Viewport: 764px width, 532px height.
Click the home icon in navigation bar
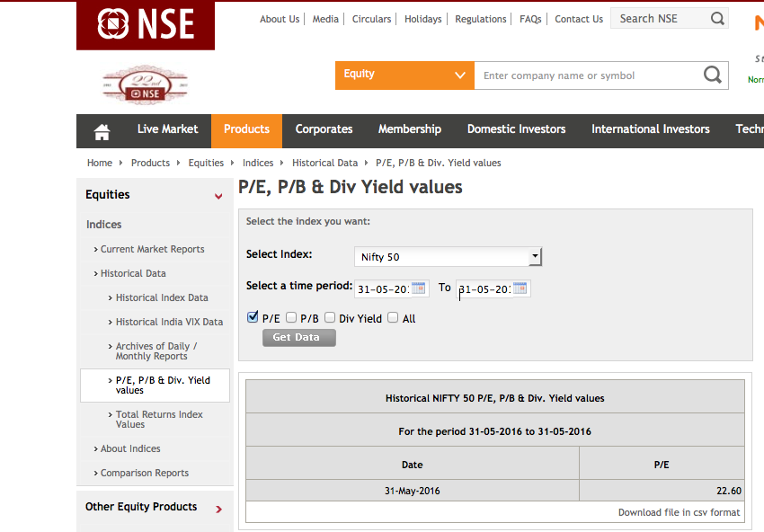(x=102, y=131)
